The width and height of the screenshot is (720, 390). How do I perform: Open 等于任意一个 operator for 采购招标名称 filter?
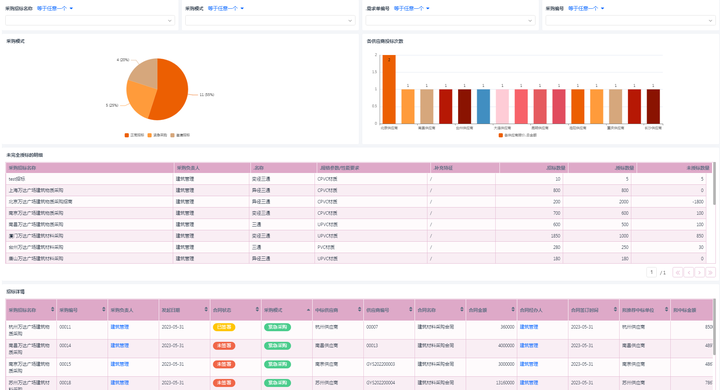(55, 8)
